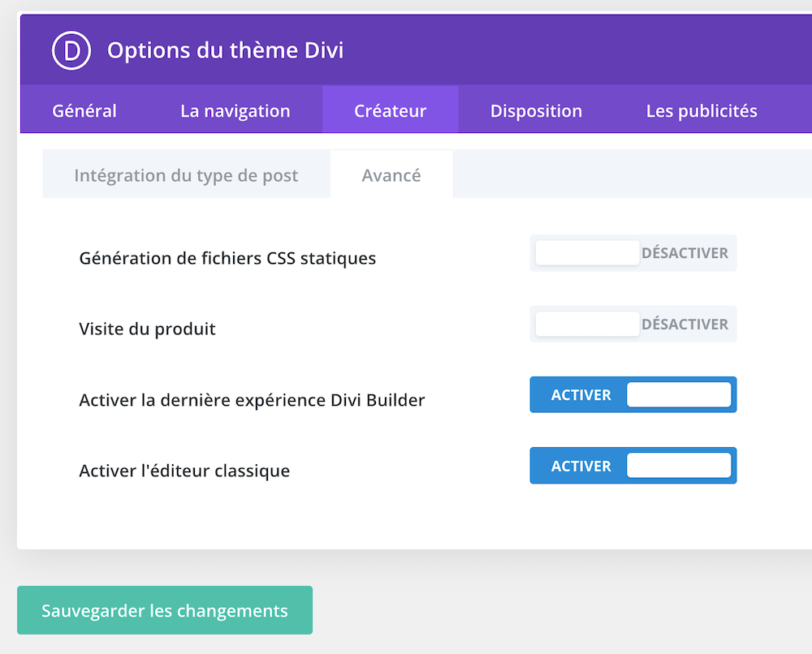Click the Divi circular D logo
Image resolution: width=812 pixels, height=654 pixels.
(x=71, y=50)
